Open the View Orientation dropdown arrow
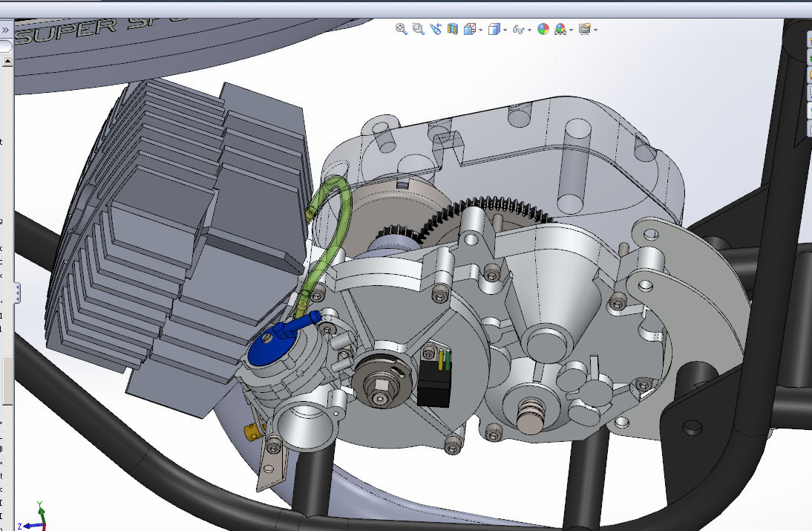The width and height of the screenshot is (812, 531). click(481, 30)
